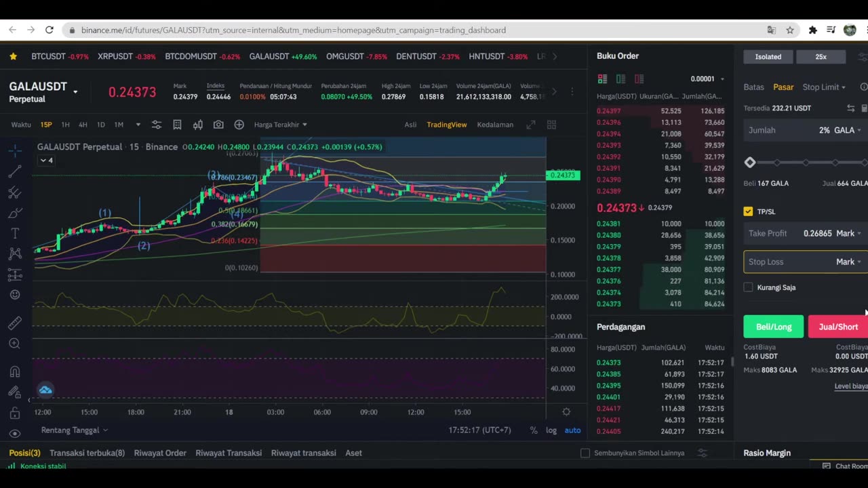Open Harga Terakhir dropdown

point(281,125)
